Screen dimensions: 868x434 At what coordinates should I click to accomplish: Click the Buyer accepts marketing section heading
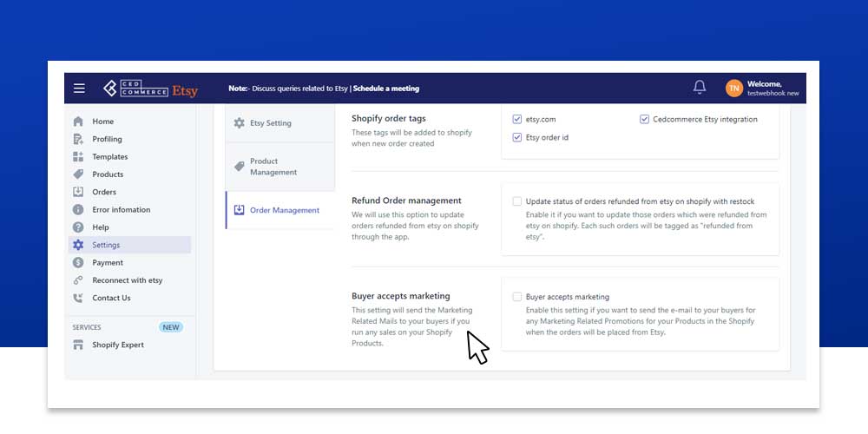click(x=401, y=296)
